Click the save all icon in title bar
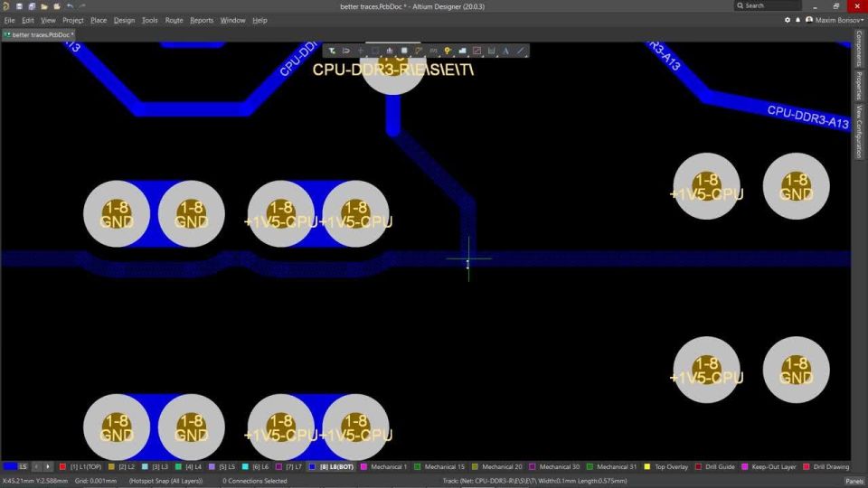 click(x=32, y=6)
